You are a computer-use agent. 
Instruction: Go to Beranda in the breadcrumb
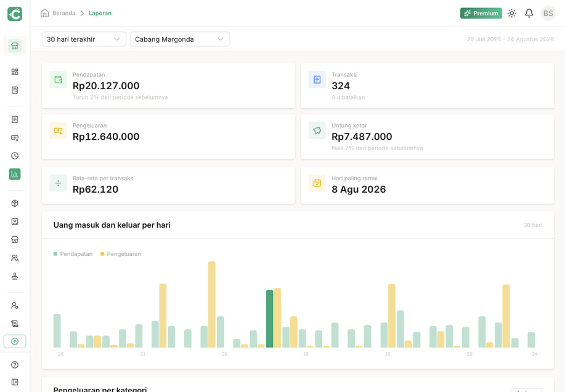pyautogui.click(x=64, y=13)
